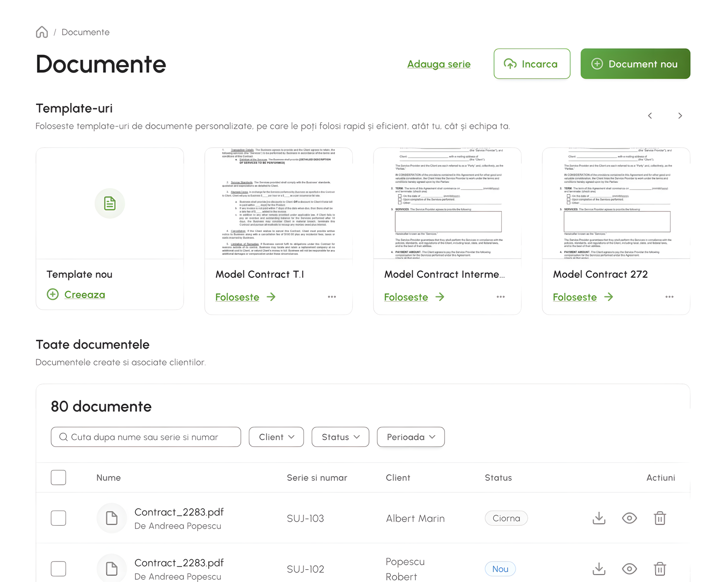728x582 pixels.
Task: Expand the Perioada filter dropdown
Action: click(411, 437)
